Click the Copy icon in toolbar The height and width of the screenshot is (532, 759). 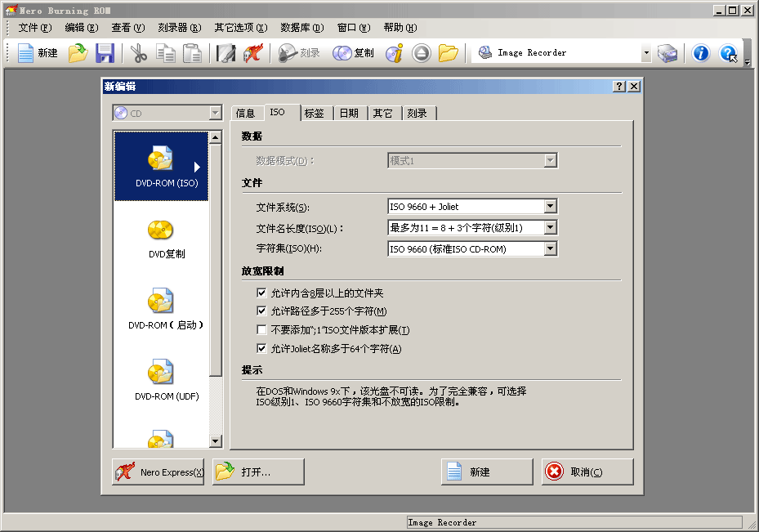click(166, 53)
